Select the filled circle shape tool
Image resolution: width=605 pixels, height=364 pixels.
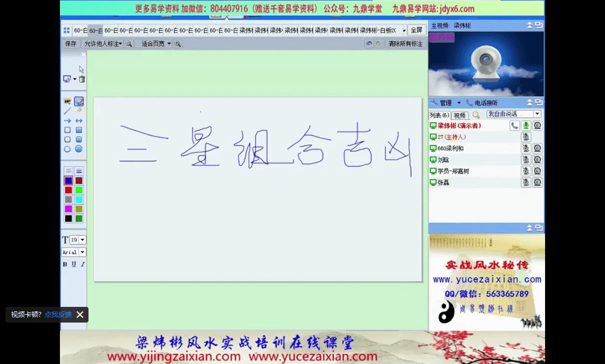[79, 149]
